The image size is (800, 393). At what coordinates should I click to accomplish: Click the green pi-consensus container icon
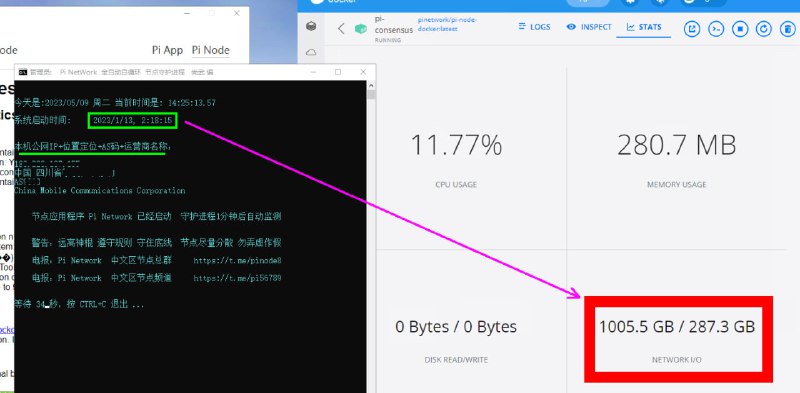point(361,29)
